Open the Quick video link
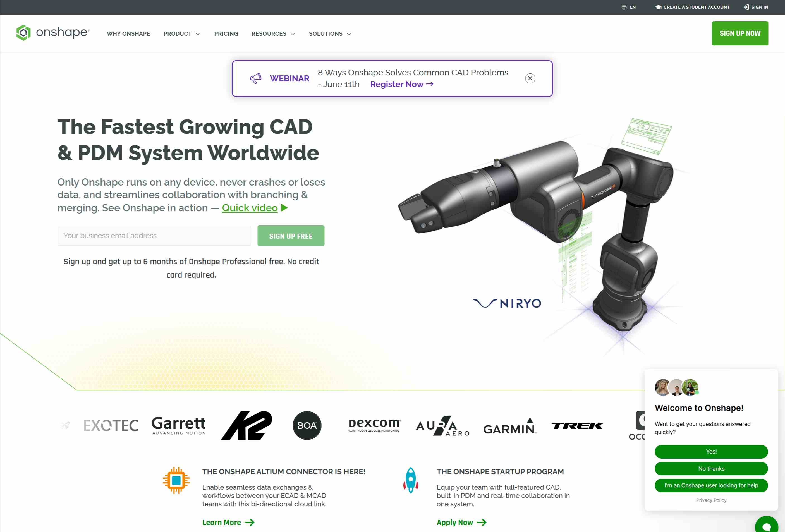 [x=250, y=208]
